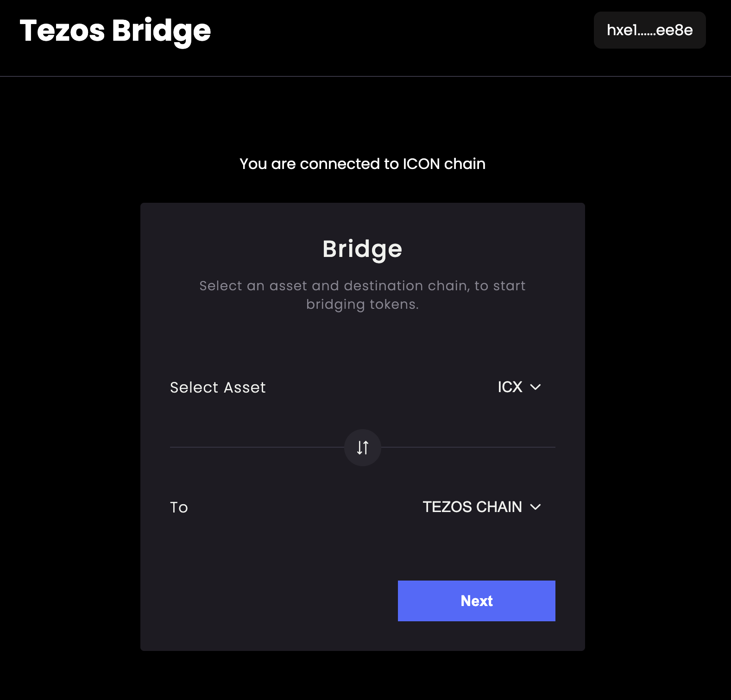Screen dimensions: 731x700
Task: Click the chevron arrow beside TEZOS CHAIN
Action: pyautogui.click(x=536, y=507)
